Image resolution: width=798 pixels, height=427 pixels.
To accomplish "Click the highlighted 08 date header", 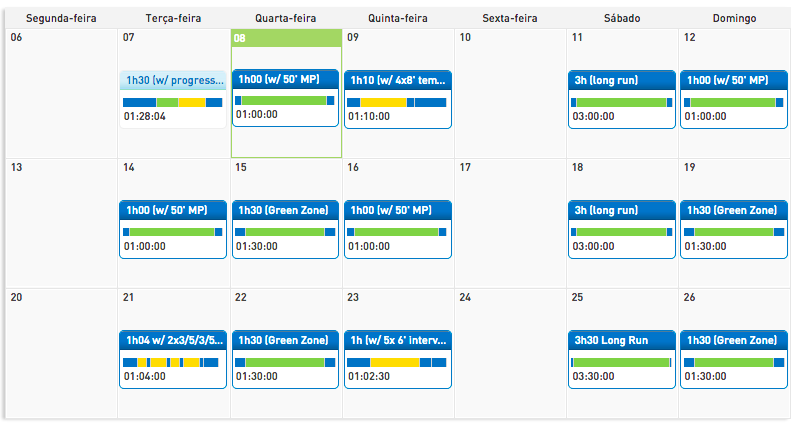I will click(285, 38).
